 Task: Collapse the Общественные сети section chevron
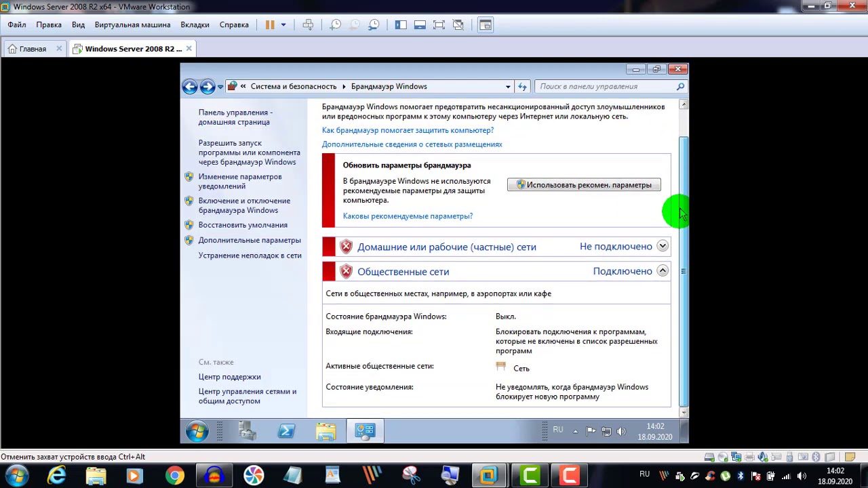pos(663,270)
